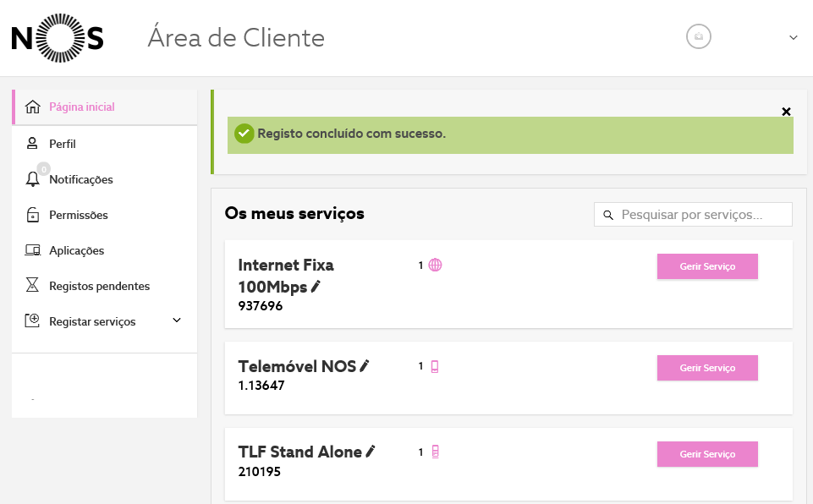The image size is (813, 504).
Task: Click the Notificações bell icon
Action: coord(33,179)
